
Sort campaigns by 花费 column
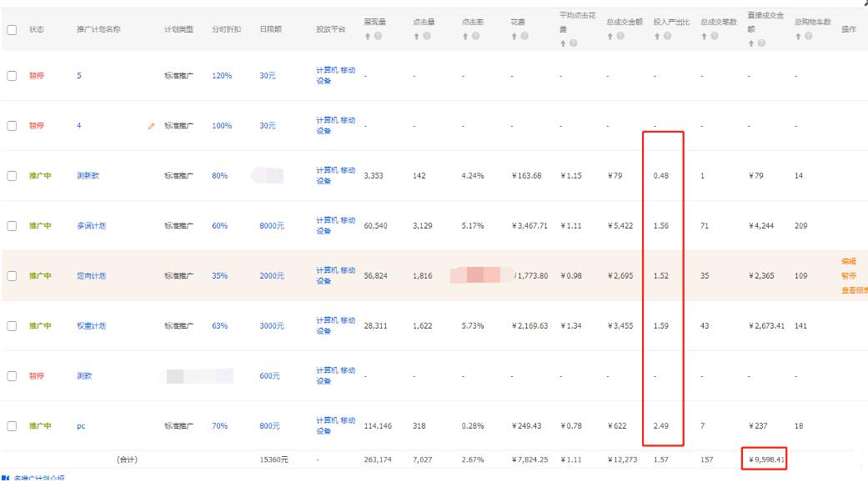point(514,37)
